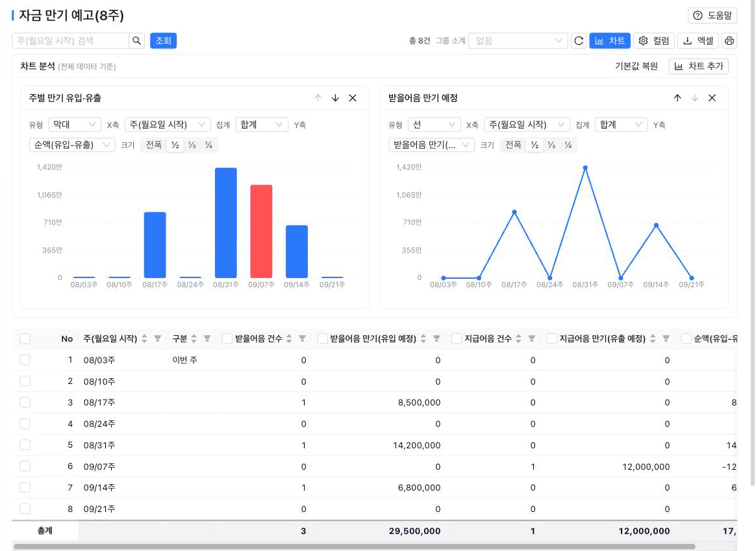756x551 pixels.
Task: Open 집계 dropdown in bar chart panel
Action: click(x=261, y=125)
